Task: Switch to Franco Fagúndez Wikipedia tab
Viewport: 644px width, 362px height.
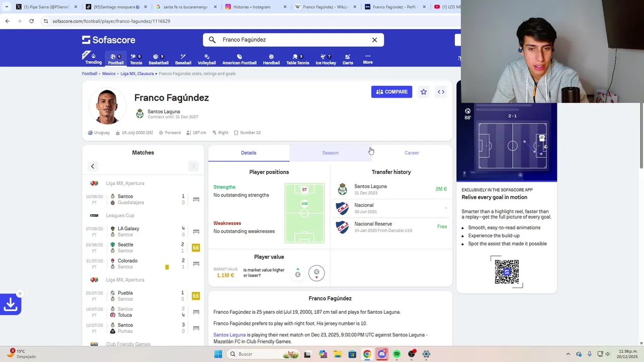Action: coord(325,7)
